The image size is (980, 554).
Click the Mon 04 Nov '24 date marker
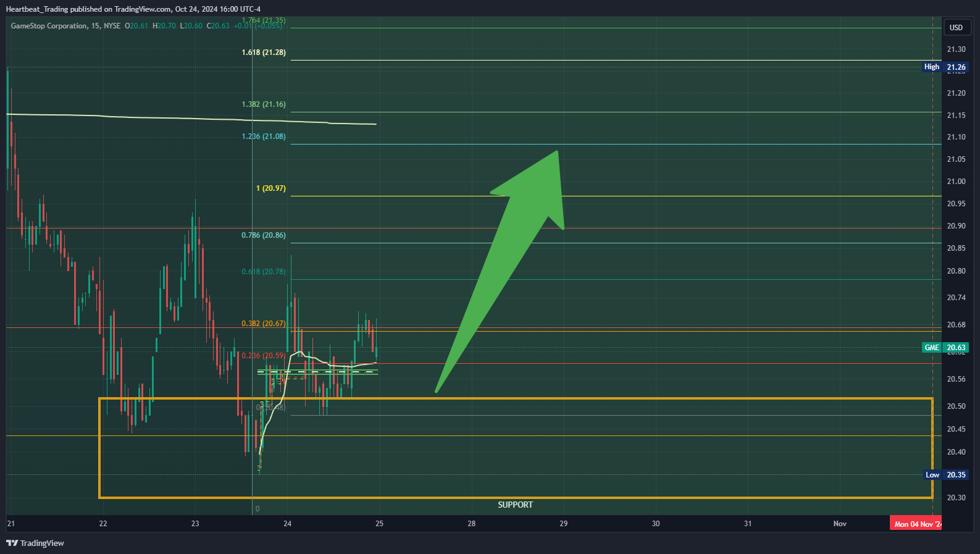[916, 524]
